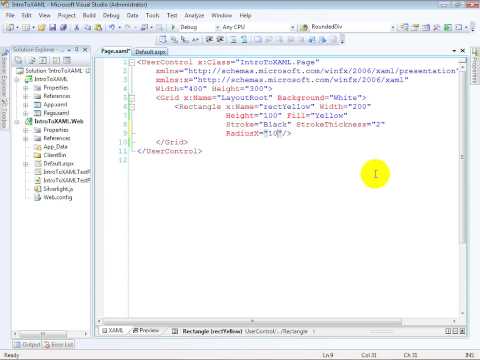This screenshot has width=480, height=360.
Task: Open the File menu
Action: [x=10, y=15]
